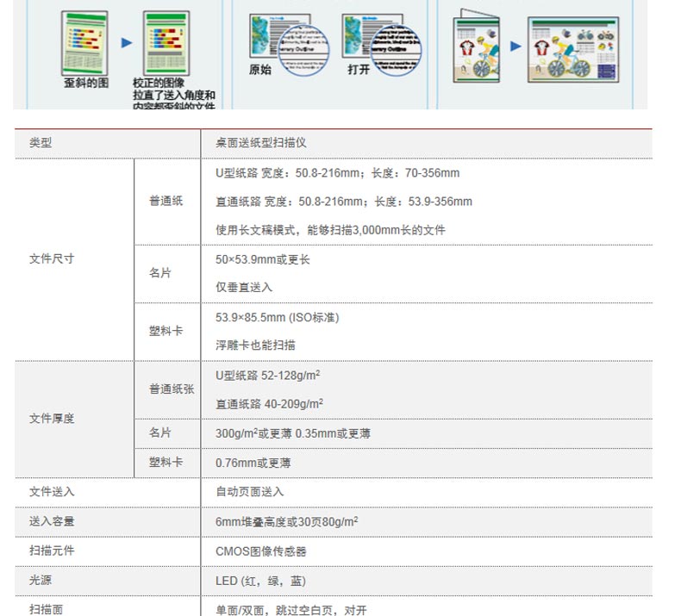681x616 pixels.
Task: Click the 送入容量 row header
Action: tap(52, 521)
